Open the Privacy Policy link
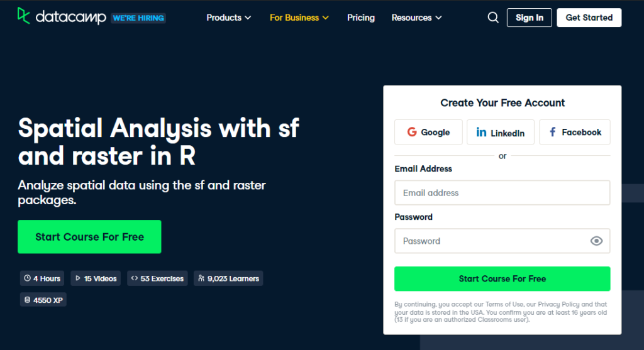Screen dimensions: 644x350 coord(558,304)
